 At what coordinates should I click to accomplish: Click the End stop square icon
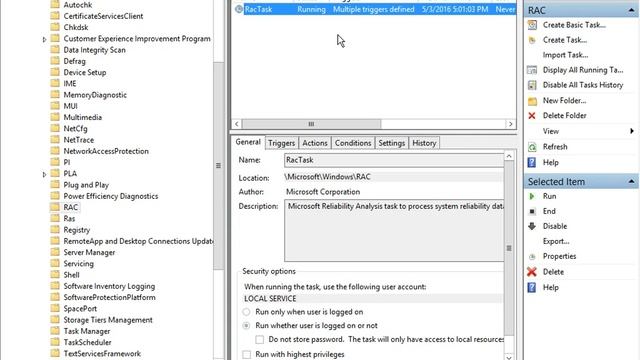(x=532, y=211)
